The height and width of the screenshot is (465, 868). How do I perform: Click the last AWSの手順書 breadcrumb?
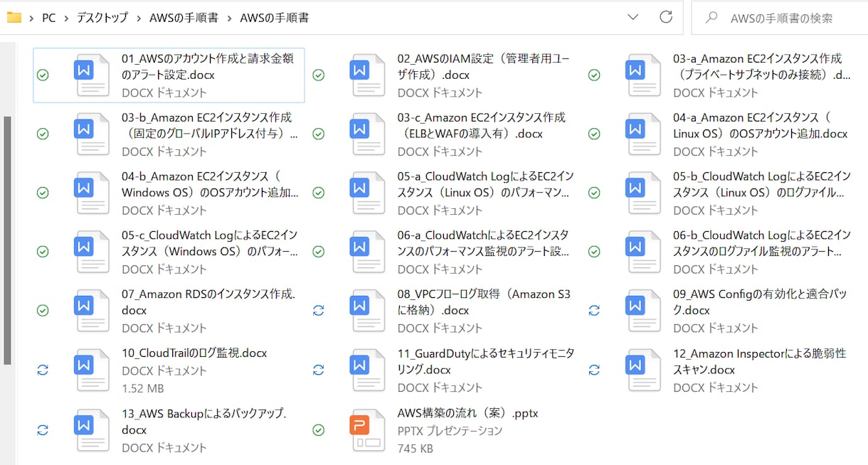(275, 18)
